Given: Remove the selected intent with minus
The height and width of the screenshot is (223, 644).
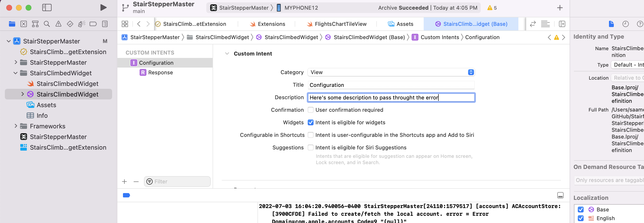Looking at the screenshot, I should click(136, 181).
